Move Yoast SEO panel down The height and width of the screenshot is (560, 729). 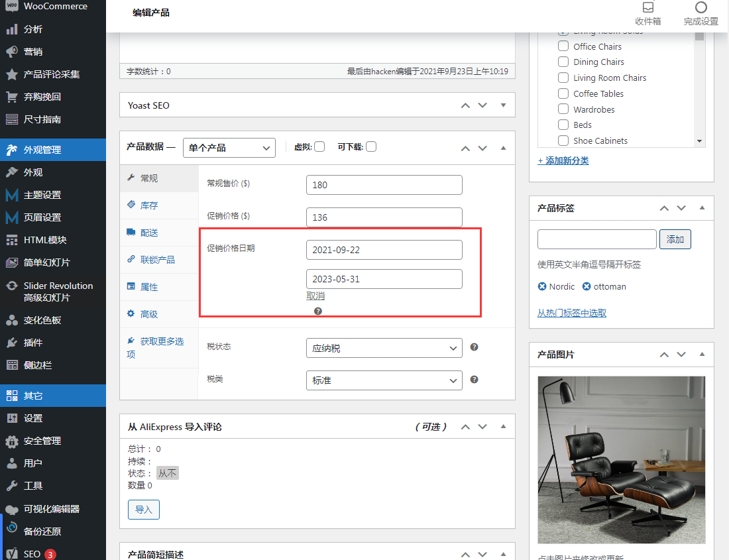pos(482,105)
